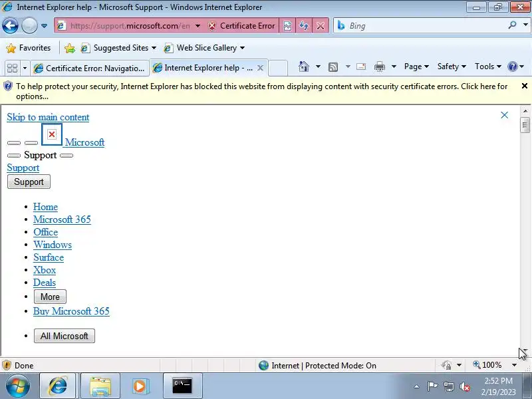Open the Page menu
Image resolution: width=532 pixels, height=399 pixels.
coord(416,66)
